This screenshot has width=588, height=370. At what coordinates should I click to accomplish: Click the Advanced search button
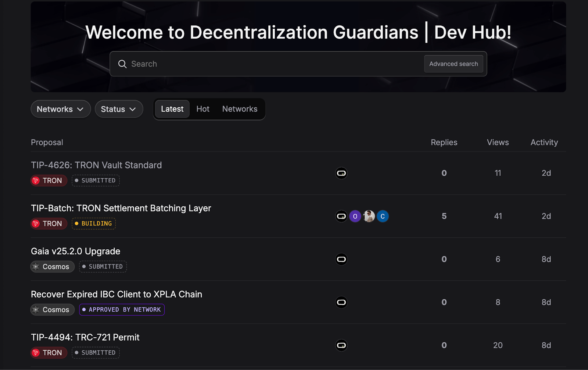[x=453, y=64]
